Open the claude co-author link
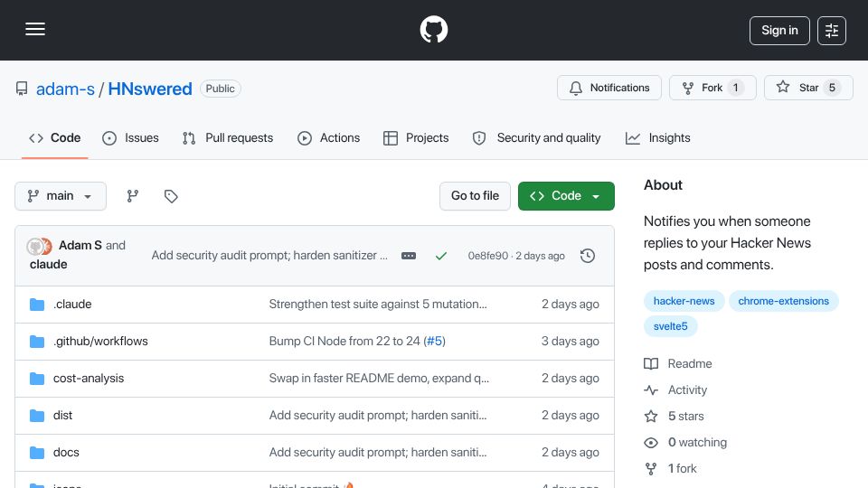The width and height of the screenshot is (868, 488). pyautogui.click(x=49, y=265)
